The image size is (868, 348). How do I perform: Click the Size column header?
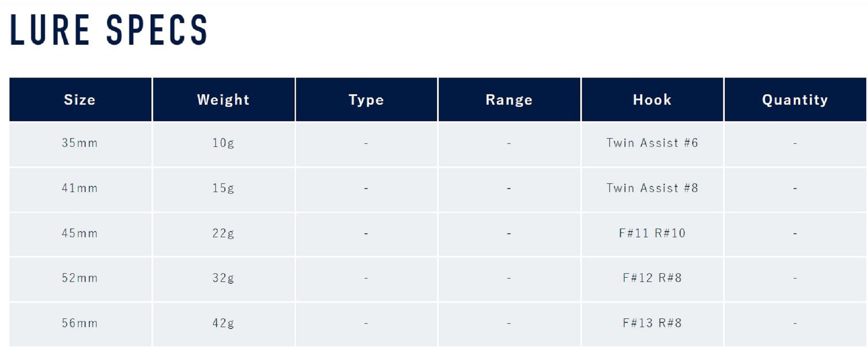[x=80, y=100]
